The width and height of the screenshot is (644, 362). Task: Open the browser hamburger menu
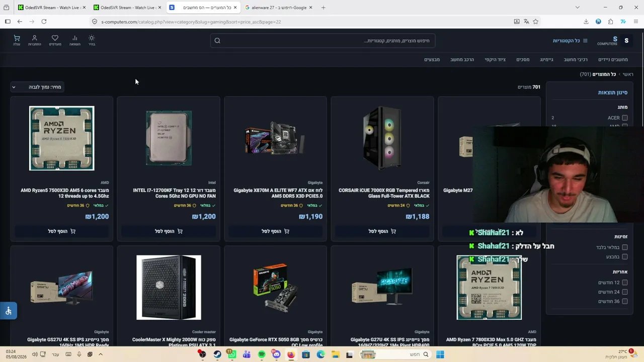636,22
